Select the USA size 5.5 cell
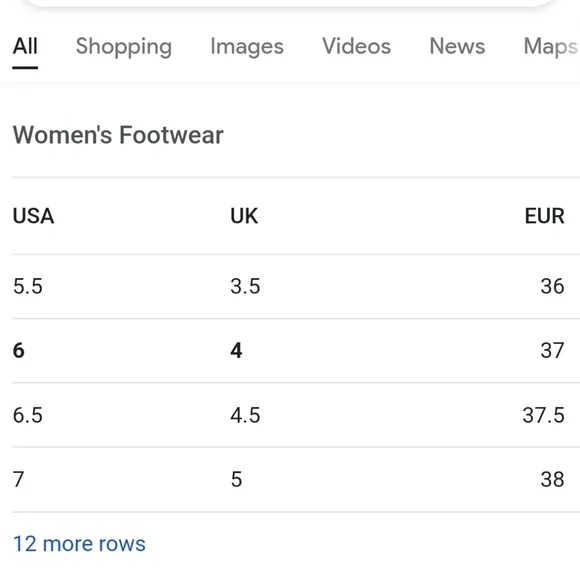The height and width of the screenshot is (579, 580). coord(28,286)
